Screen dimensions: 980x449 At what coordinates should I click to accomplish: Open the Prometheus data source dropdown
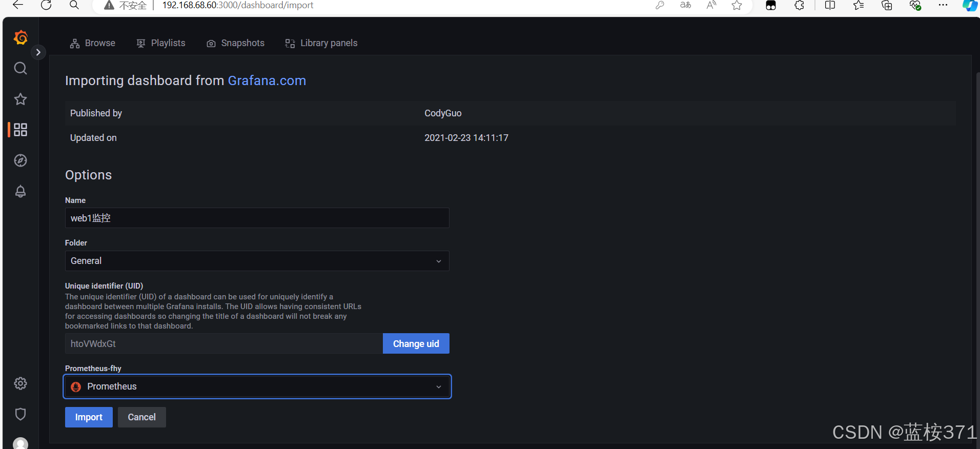coord(257,386)
